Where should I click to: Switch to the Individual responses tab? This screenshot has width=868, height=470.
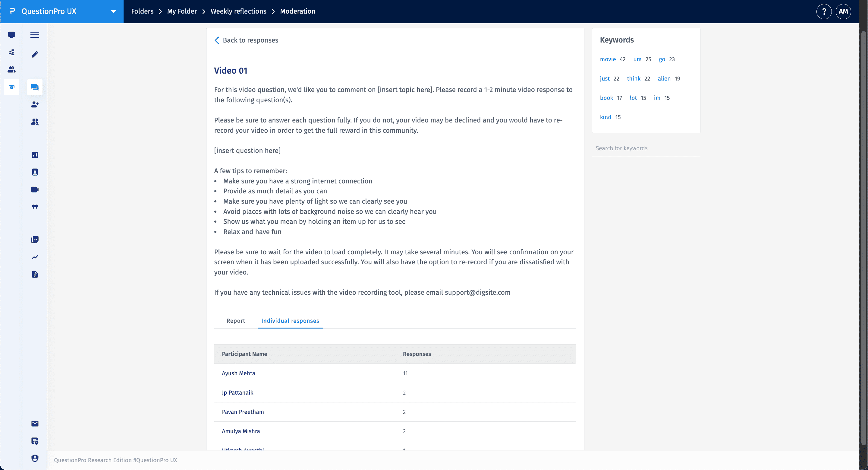point(290,321)
